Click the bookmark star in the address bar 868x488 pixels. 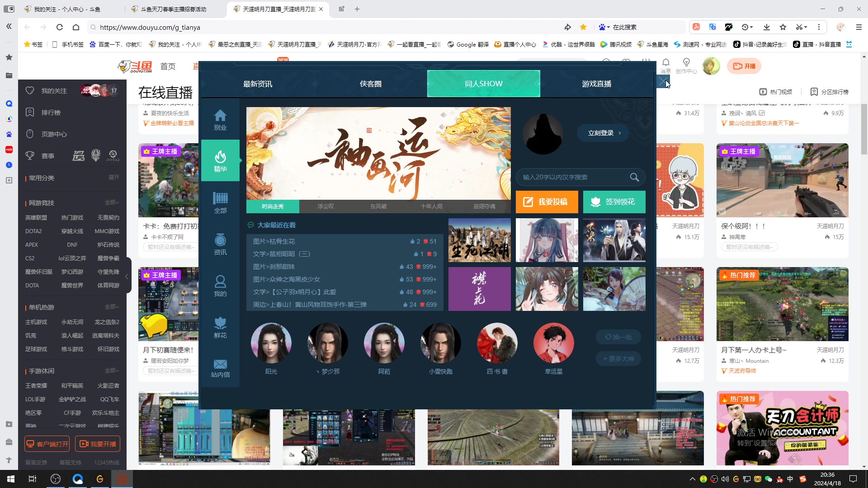pyautogui.click(x=583, y=27)
